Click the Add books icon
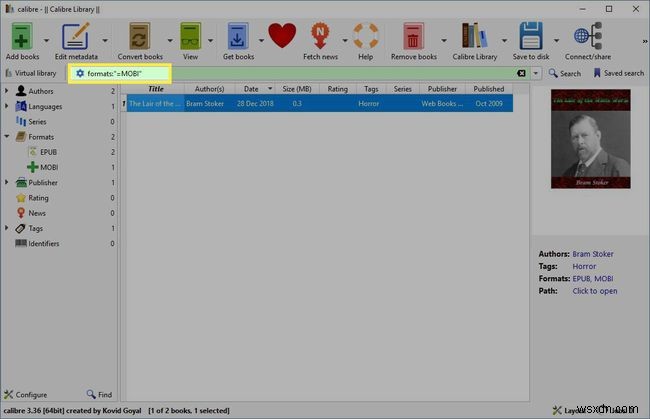 [x=22, y=36]
